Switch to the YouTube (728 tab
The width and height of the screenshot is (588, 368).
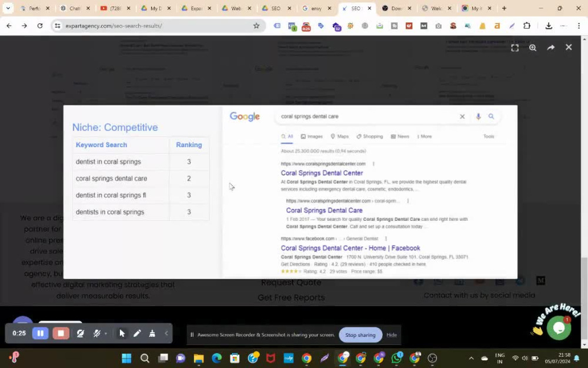pyautogui.click(x=115, y=8)
